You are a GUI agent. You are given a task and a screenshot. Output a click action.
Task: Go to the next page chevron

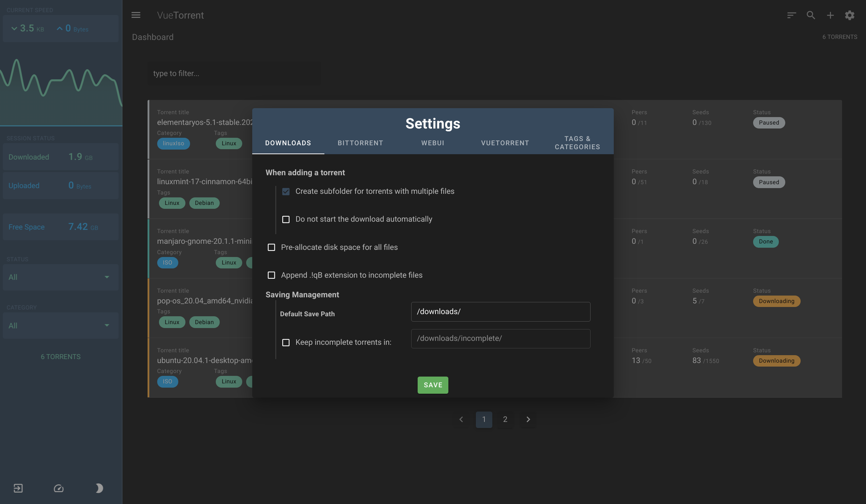(x=528, y=419)
